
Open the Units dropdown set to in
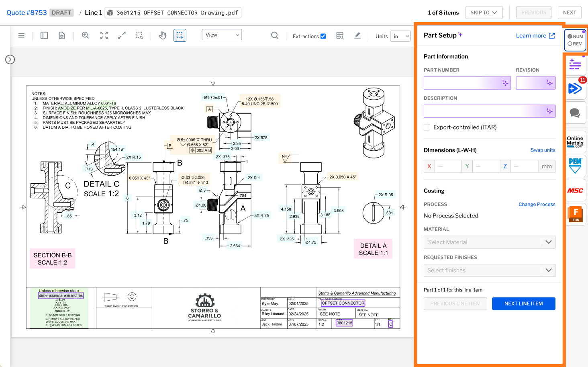pos(400,36)
